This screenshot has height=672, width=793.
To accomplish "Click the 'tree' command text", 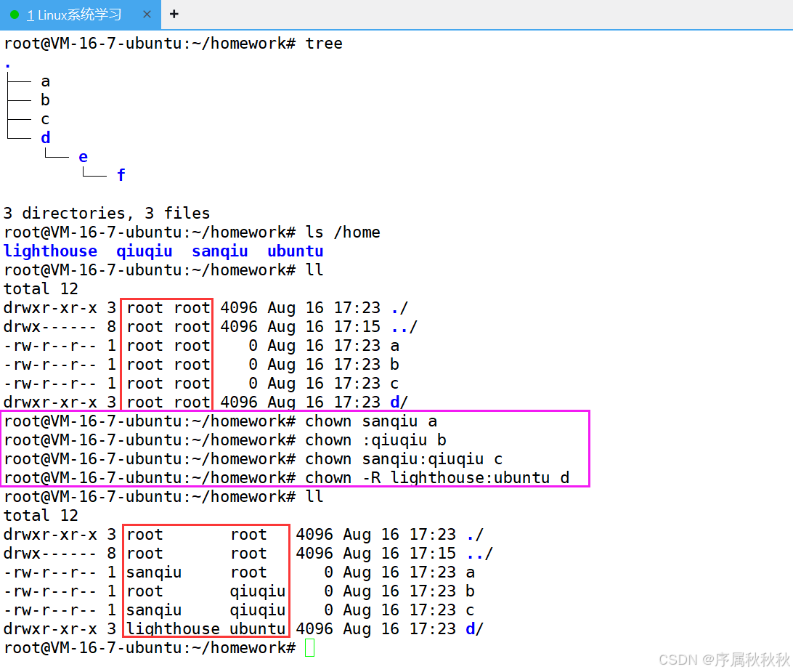I will (x=324, y=44).
